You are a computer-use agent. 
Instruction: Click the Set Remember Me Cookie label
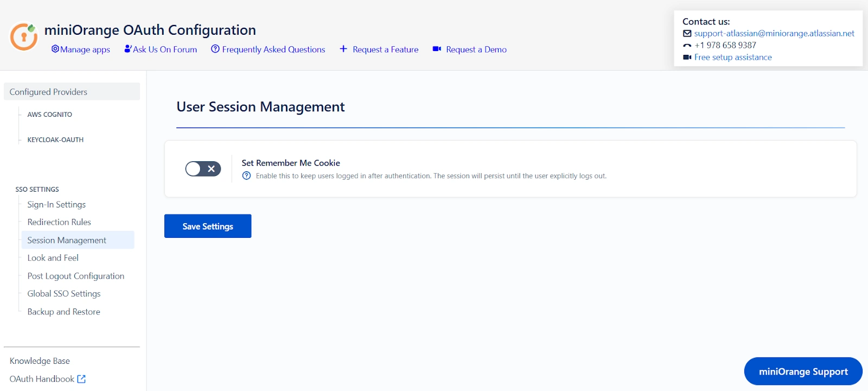click(x=291, y=163)
